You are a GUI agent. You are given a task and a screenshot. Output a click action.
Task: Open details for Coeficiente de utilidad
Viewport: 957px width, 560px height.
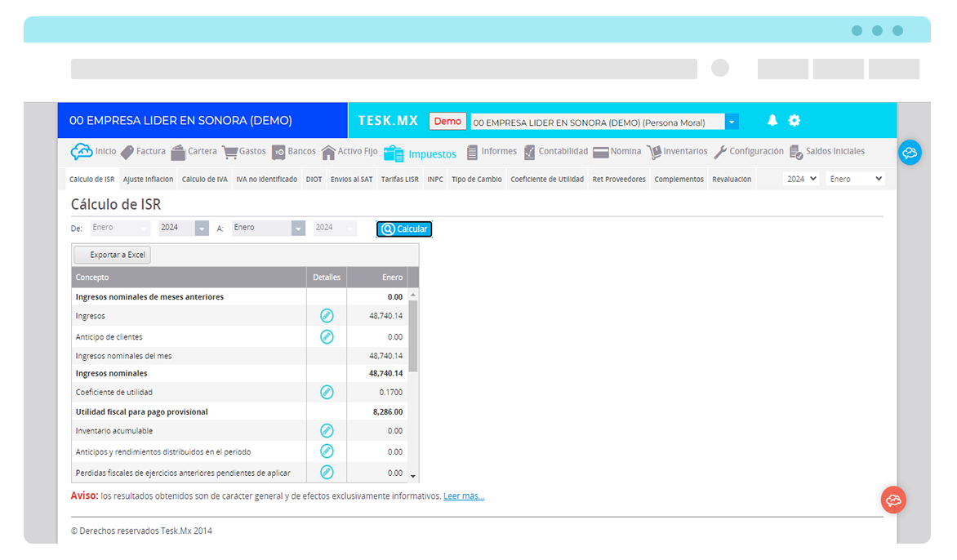coord(327,392)
